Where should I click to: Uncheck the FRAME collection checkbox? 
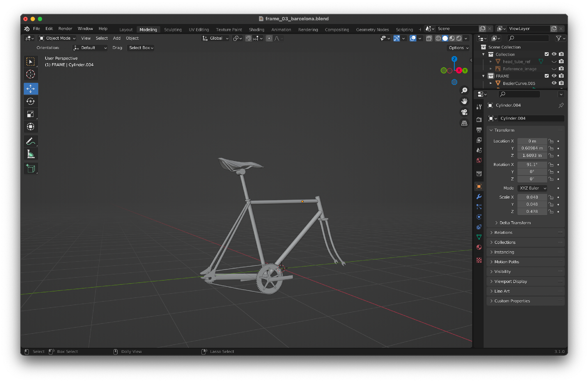pyautogui.click(x=547, y=76)
